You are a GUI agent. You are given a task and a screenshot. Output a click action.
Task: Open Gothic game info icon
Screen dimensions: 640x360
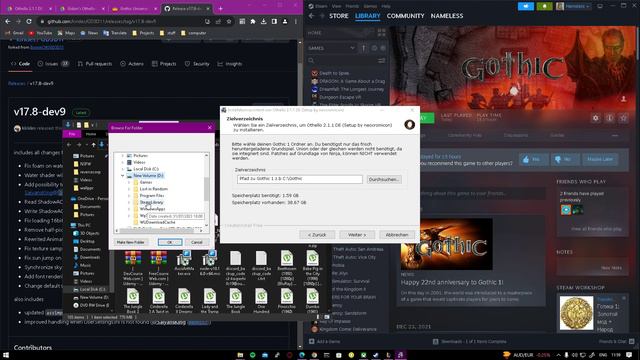point(609,118)
